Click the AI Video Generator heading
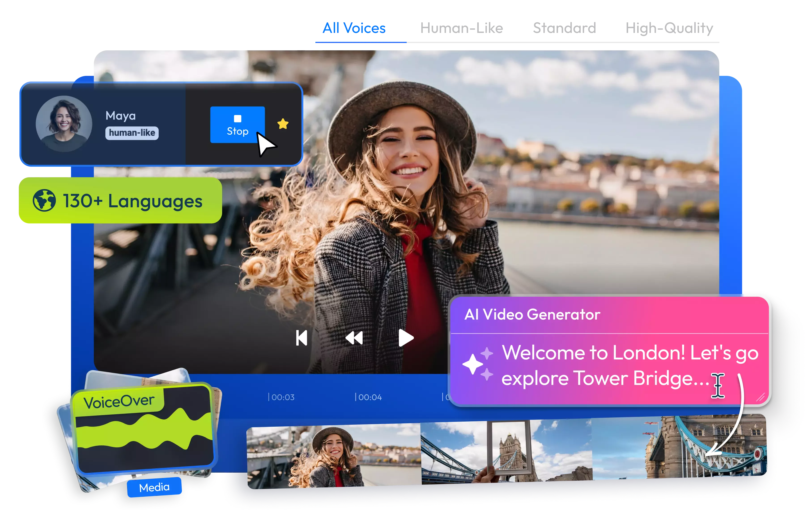 tap(532, 314)
